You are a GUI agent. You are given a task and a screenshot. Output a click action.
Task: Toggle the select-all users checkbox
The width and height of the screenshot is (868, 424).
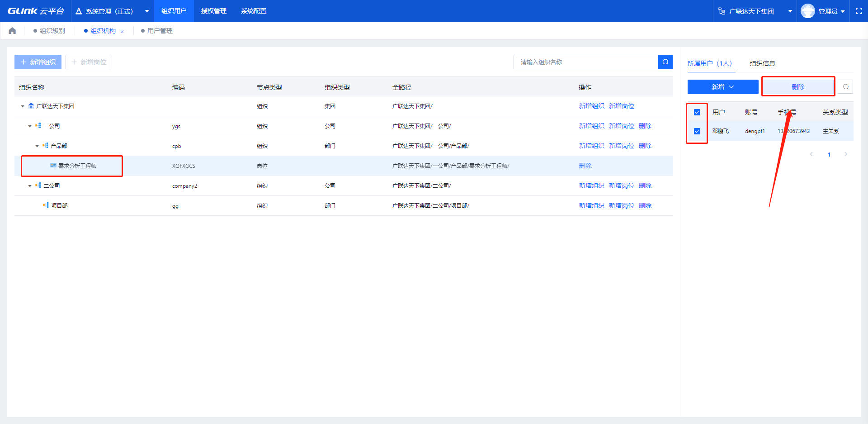pyautogui.click(x=697, y=112)
